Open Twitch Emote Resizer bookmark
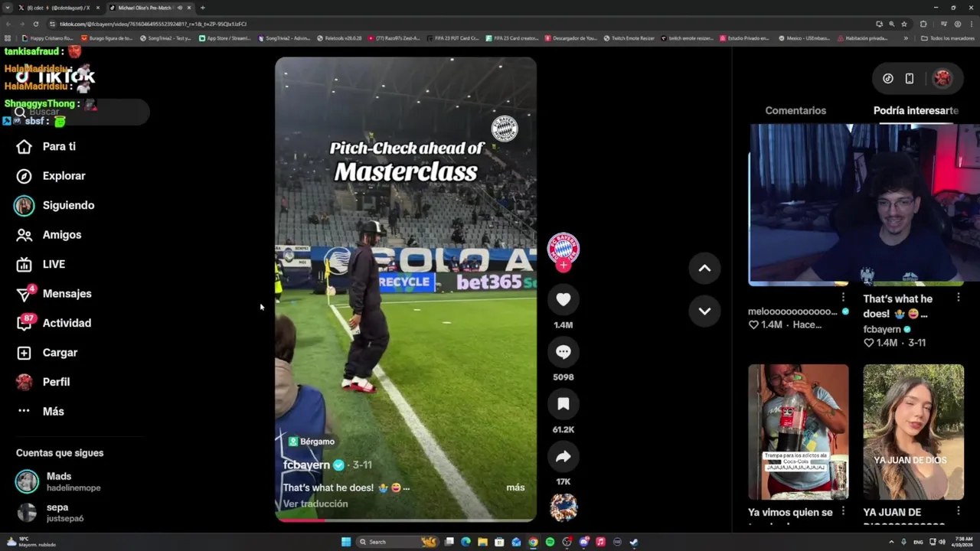Viewport: 980px width, 551px height. [x=629, y=38]
